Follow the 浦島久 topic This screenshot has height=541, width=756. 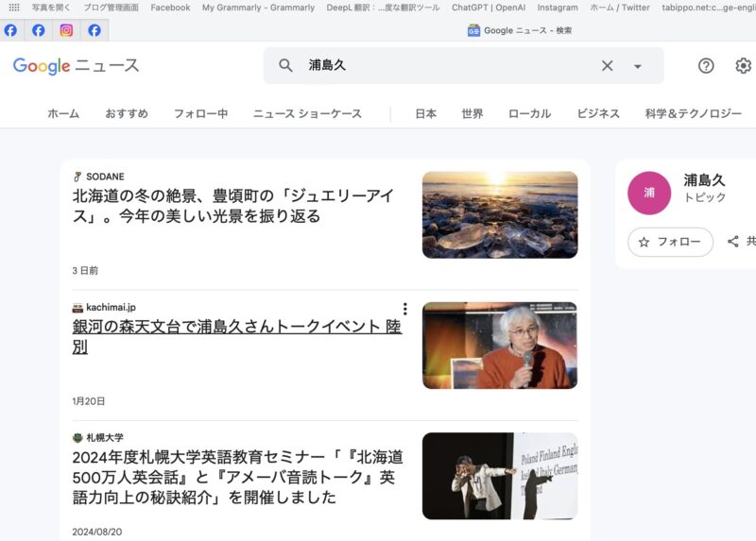coord(670,242)
